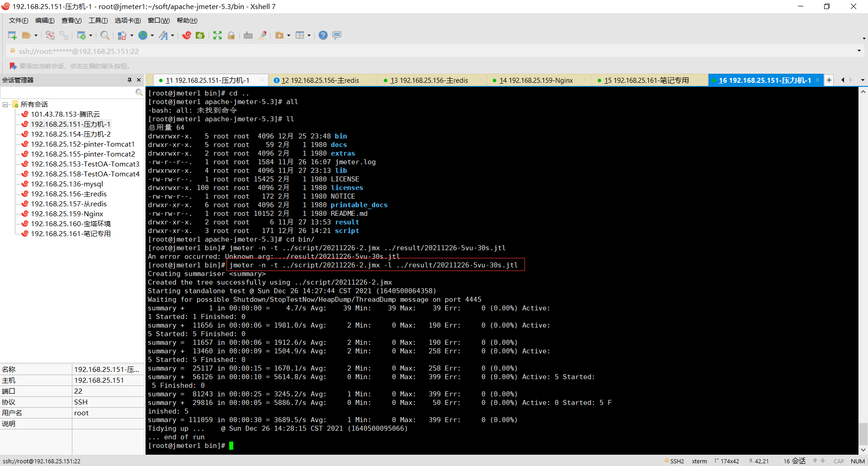Pin the session manager panel

point(129,80)
